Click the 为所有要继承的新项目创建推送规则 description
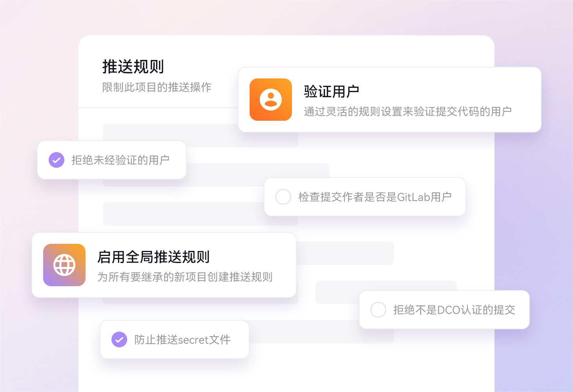Image resolution: width=573 pixels, height=392 pixels. click(x=185, y=277)
